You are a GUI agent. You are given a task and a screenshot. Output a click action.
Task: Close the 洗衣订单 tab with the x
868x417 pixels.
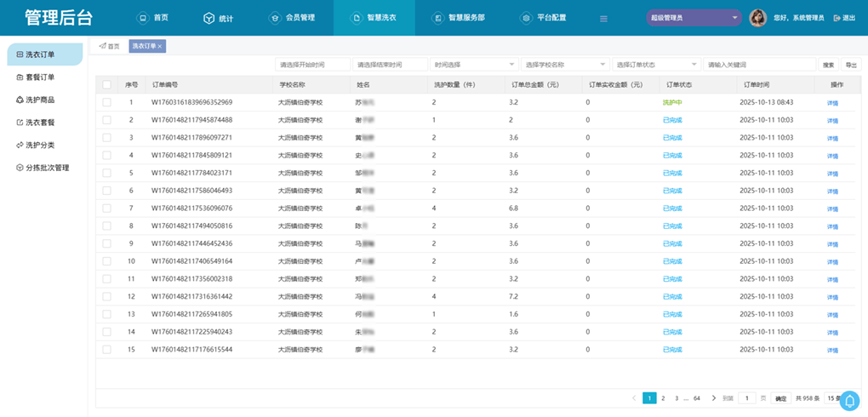tap(160, 46)
